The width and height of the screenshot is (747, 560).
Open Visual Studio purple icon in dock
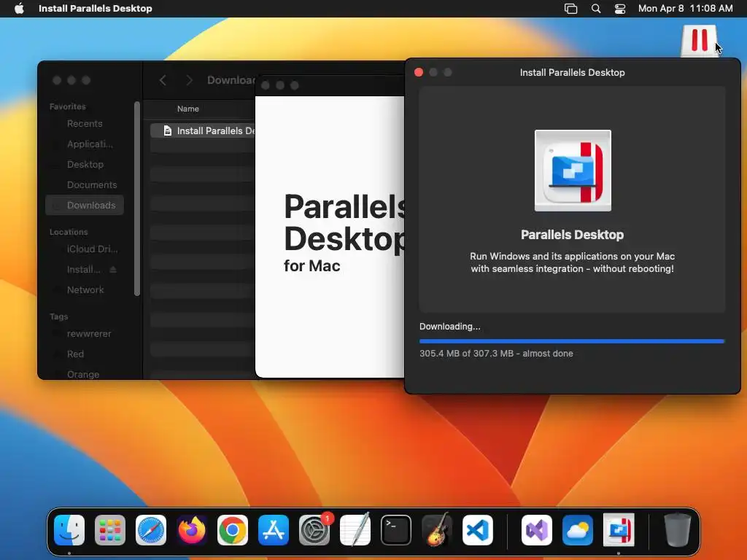537,530
